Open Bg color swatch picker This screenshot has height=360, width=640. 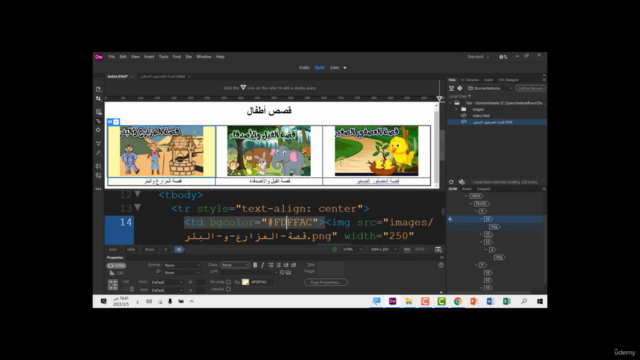[x=245, y=282]
